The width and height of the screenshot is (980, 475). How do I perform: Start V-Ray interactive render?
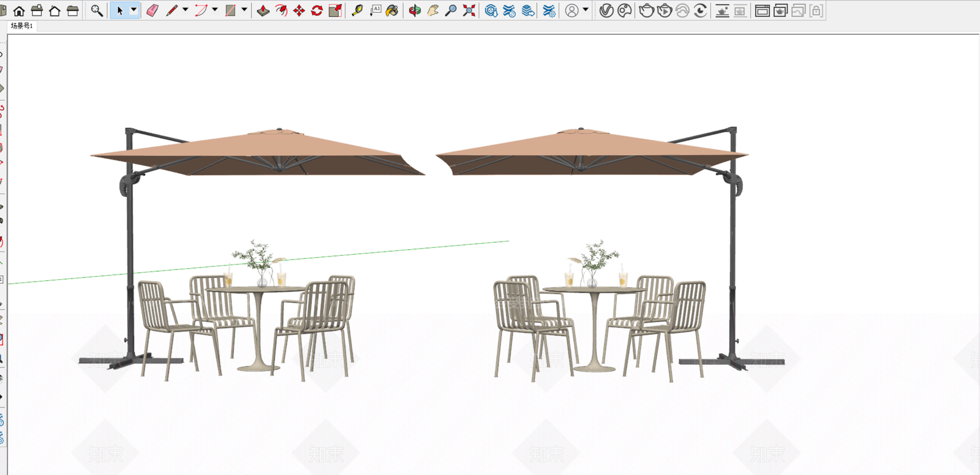(x=665, y=10)
